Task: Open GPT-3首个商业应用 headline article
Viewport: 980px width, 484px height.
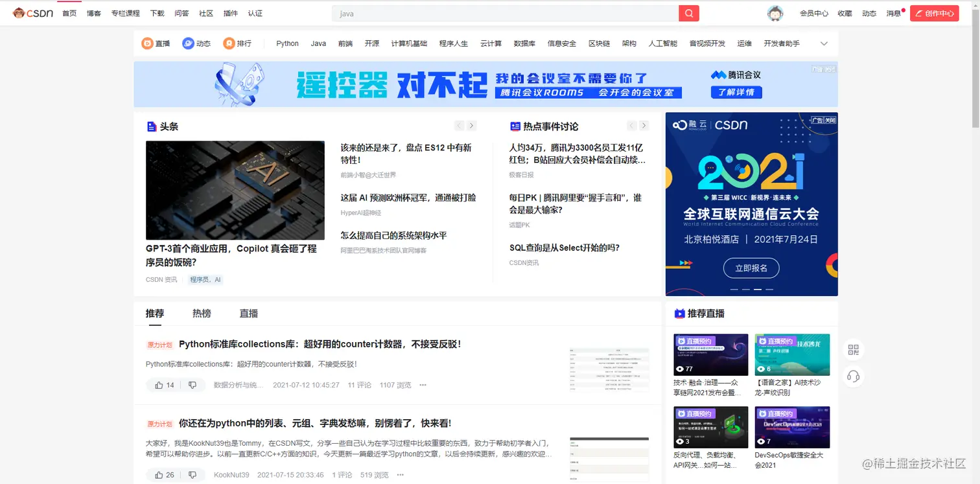Action: (x=231, y=255)
